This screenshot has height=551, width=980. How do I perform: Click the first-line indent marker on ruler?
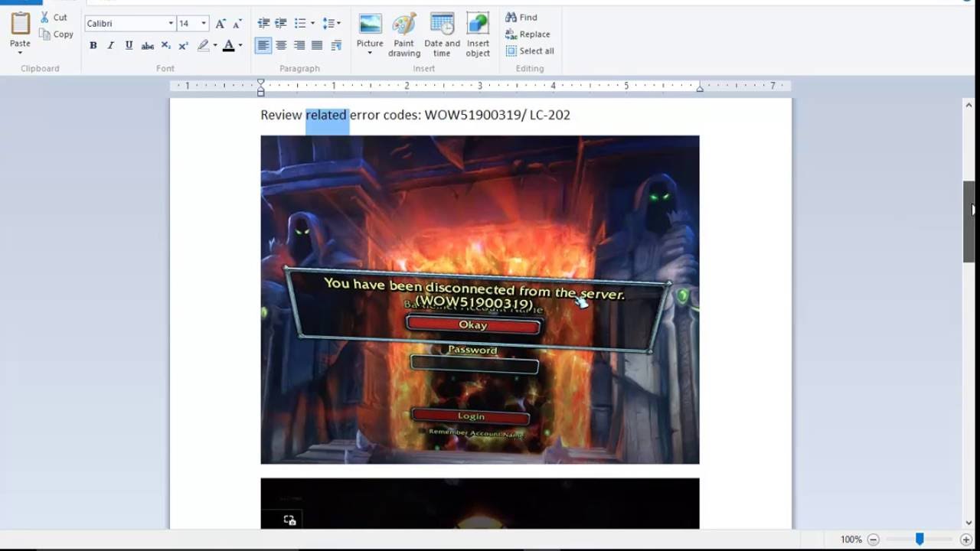coord(260,82)
